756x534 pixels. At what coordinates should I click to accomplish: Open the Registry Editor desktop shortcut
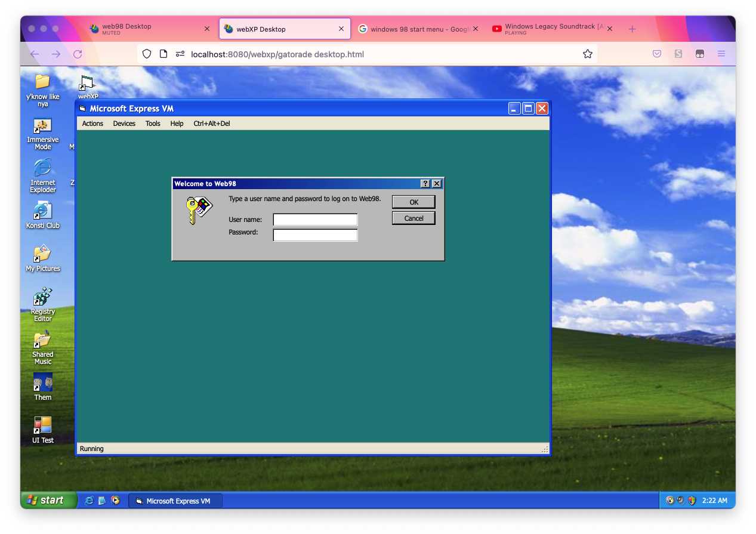point(42,297)
